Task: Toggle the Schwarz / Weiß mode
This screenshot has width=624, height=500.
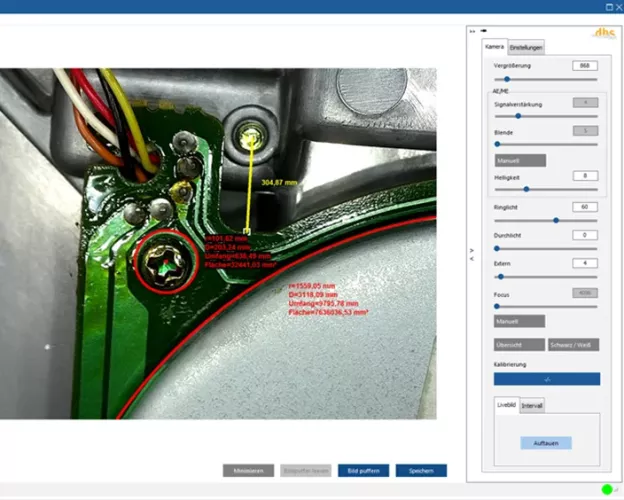Action: 574,344
